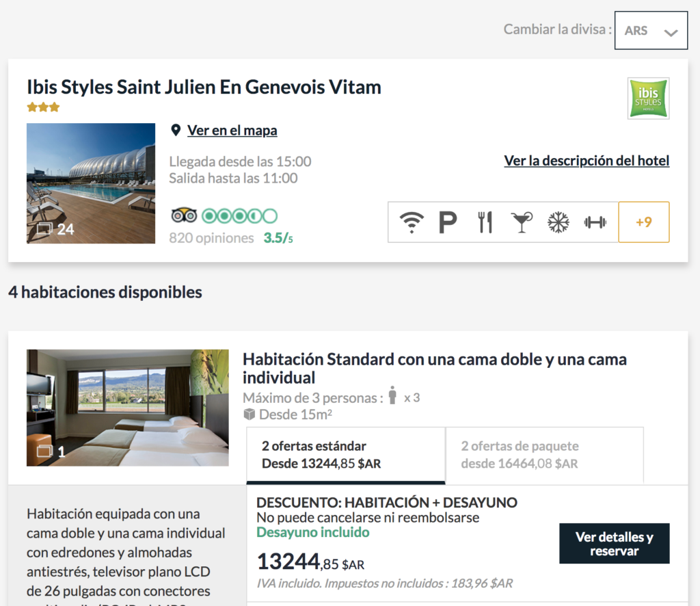Open the ARS currency dropdown

point(651,30)
